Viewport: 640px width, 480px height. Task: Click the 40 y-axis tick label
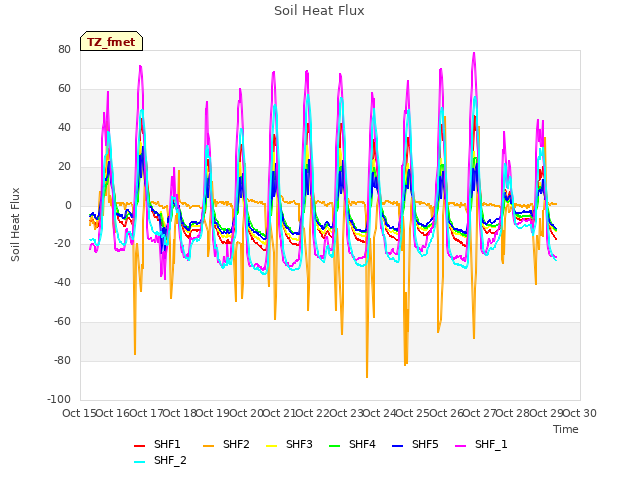pos(64,127)
